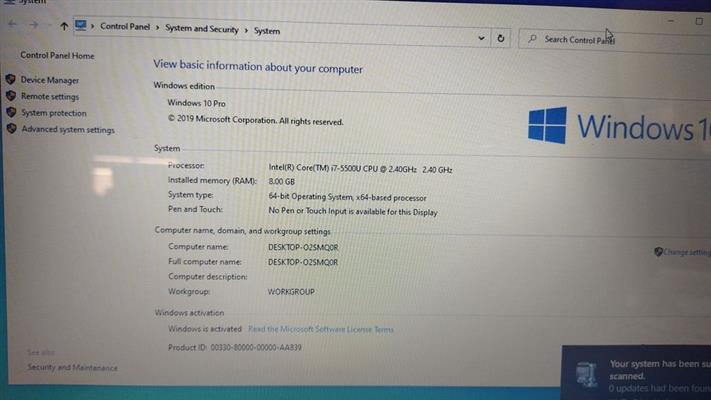Image resolution: width=711 pixels, height=400 pixels.
Task: Minimize the System window
Action: click(671, 21)
